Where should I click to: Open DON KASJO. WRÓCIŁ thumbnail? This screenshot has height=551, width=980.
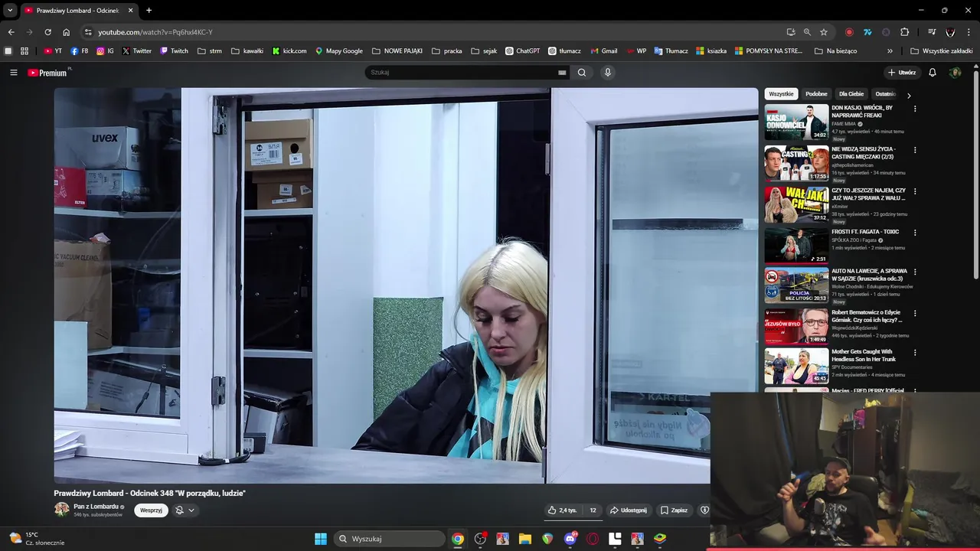point(796,122)
